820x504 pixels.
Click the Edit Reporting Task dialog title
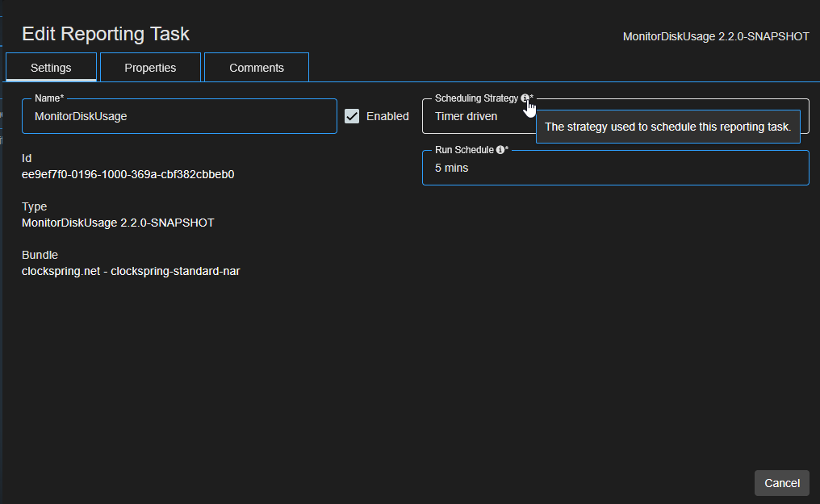pos(106,34)
